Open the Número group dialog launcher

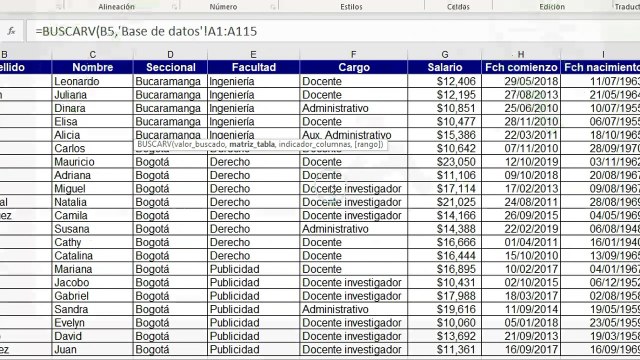pyautogui.click(x=273, y=7)
